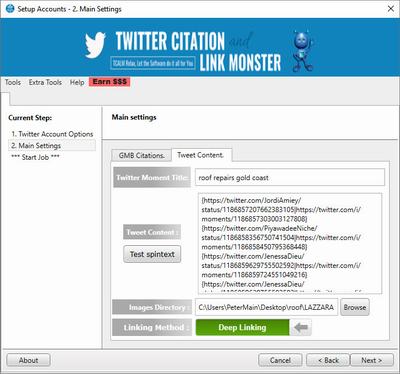
Task: Close the Setup Accounts window
Action: 391,9
